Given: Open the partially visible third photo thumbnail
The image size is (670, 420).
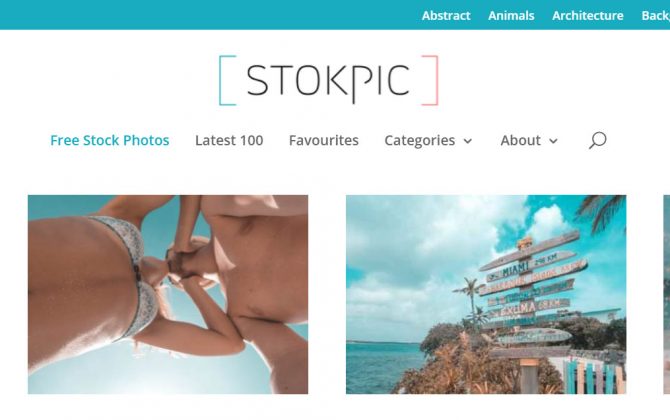Looking at the screenshot, I should tap(667, 294).
